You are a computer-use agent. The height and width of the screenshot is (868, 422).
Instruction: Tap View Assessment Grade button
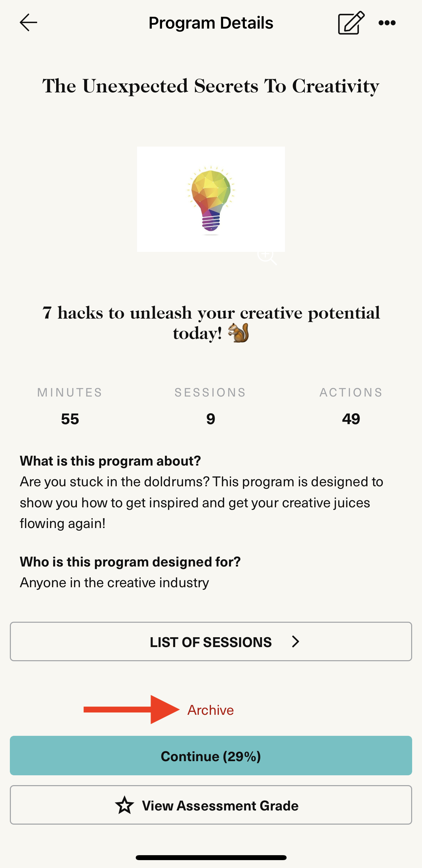[211, 805]
